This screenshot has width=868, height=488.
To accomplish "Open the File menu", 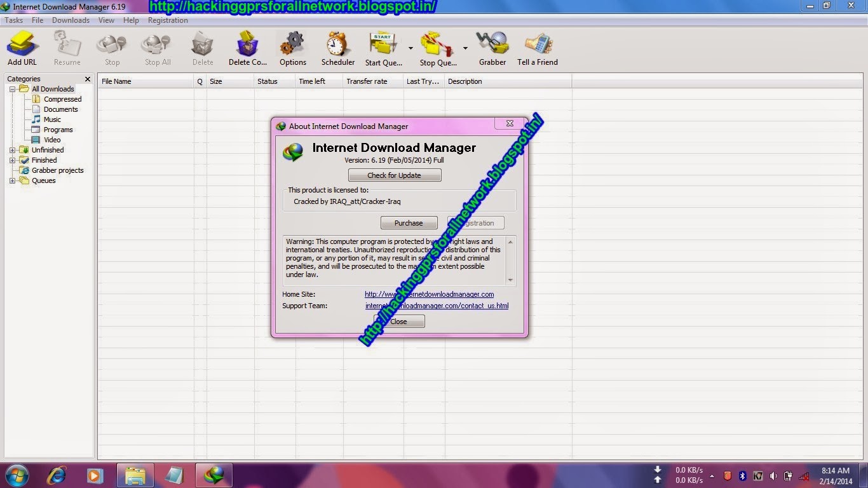I will coord(37,20).
